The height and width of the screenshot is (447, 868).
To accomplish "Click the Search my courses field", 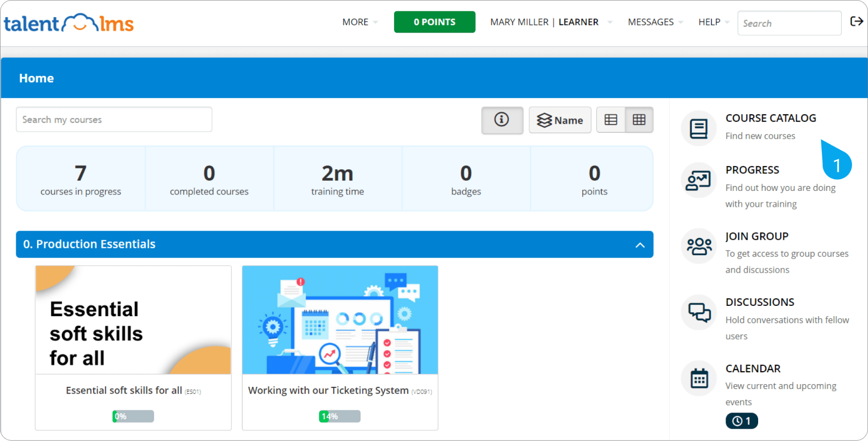I will point(113,119).
